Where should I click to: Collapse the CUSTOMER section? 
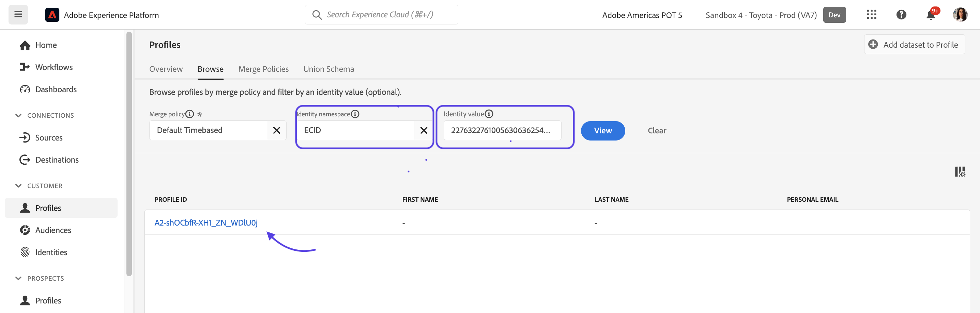tap(18, 186)
